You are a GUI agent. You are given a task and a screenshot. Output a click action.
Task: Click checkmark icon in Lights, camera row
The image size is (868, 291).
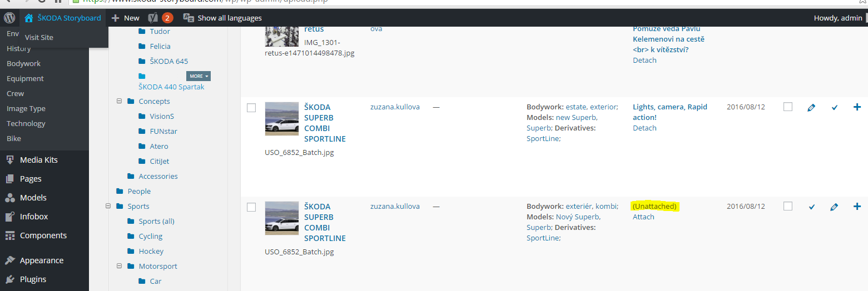pyautogui.click(x=834, y=108)
